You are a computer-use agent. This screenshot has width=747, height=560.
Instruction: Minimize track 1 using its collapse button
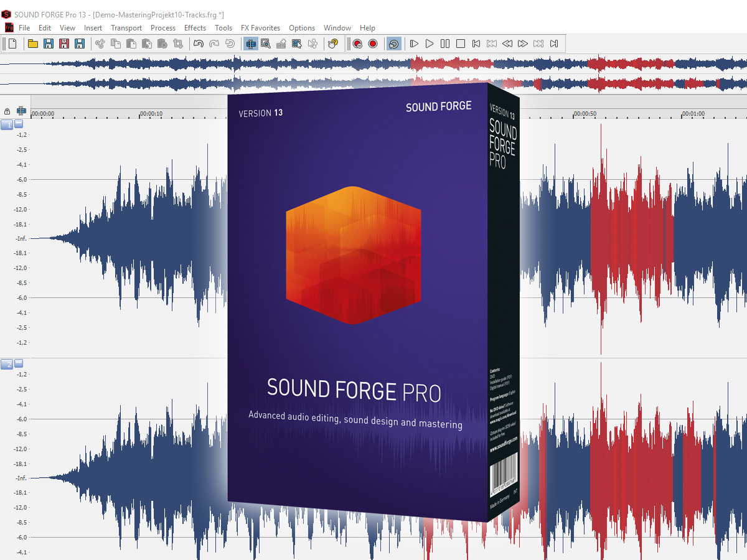(x=19, y=124)
